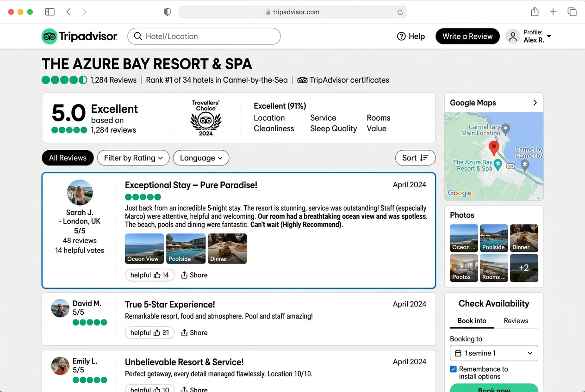Click the thumbs-up on David M.'s review
The height and width of the screenshot is (392, 585).
pyautogui.click(x=157, y=333)
